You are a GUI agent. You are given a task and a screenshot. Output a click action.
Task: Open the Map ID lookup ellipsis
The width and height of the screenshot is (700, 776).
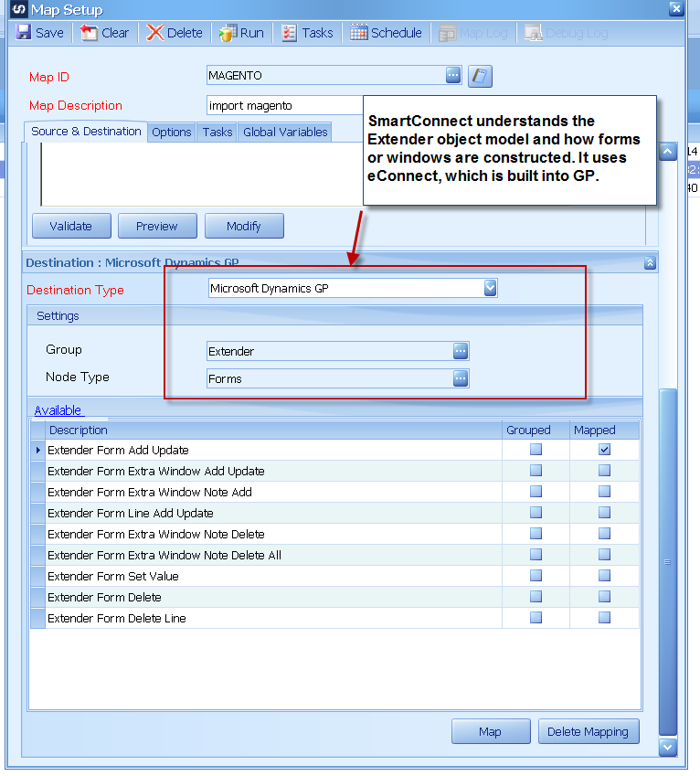coord(453,75)
